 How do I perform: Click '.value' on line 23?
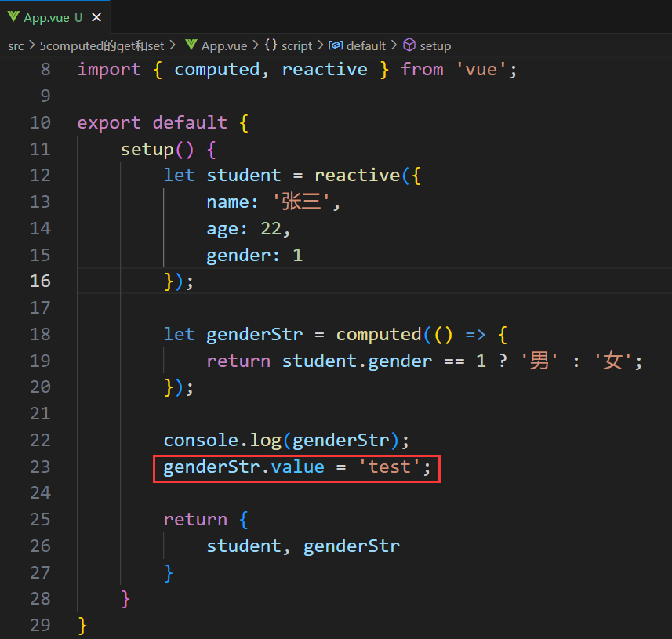292,467
